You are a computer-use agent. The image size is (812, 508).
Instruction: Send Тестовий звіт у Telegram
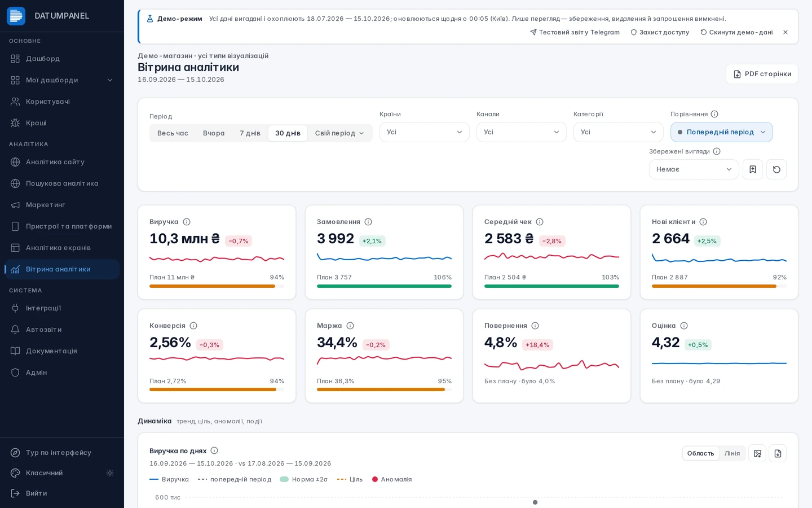[x=575, y=32]
